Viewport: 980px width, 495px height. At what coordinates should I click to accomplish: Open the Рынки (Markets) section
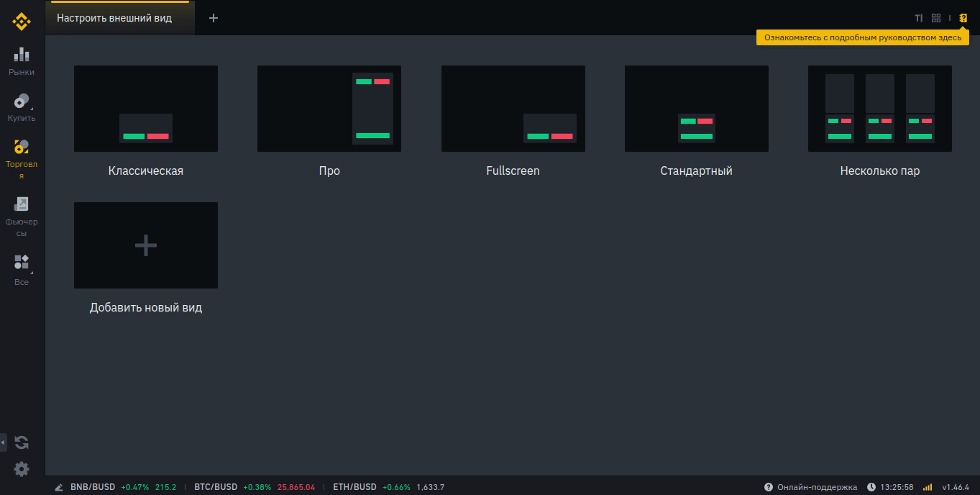tap(22, 60)
